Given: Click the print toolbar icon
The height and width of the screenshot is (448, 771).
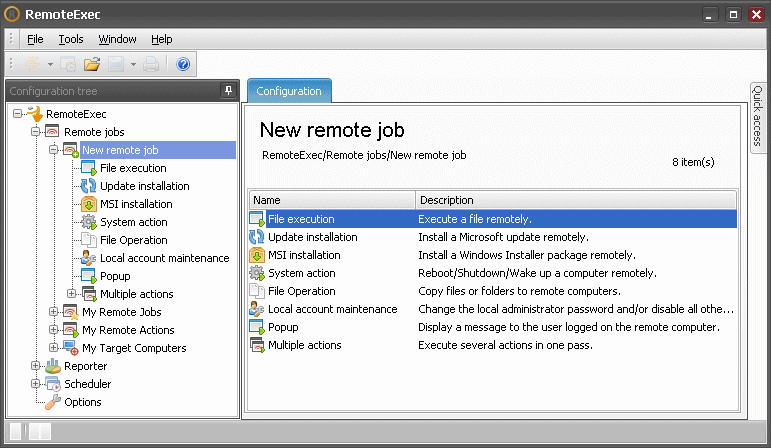Looking at the screenshot, I should tap(151, 64).
